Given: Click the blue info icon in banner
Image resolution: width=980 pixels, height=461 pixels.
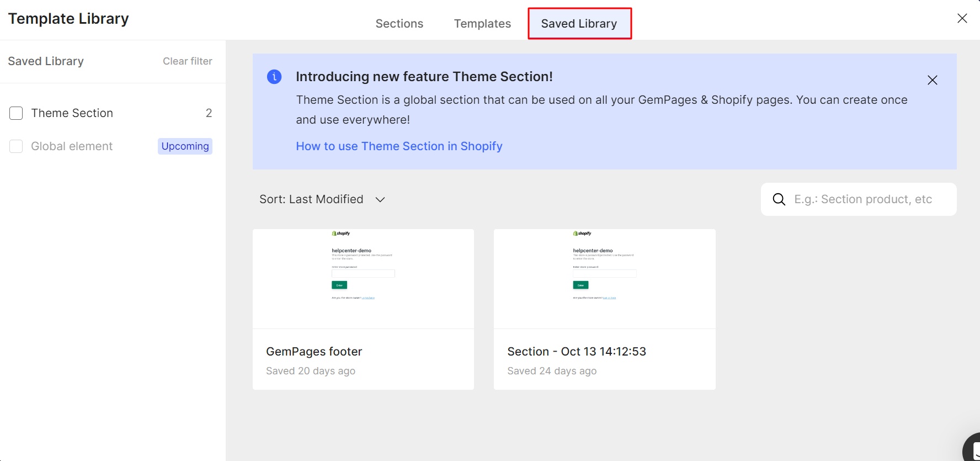Looking at the screenshot, I should tap(274, 77).
